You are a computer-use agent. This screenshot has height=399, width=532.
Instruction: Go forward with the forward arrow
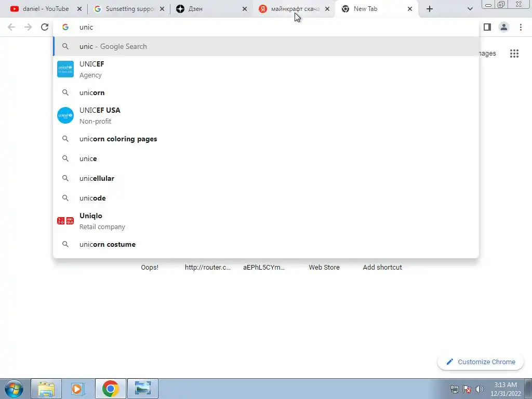[x=28, y=27]
